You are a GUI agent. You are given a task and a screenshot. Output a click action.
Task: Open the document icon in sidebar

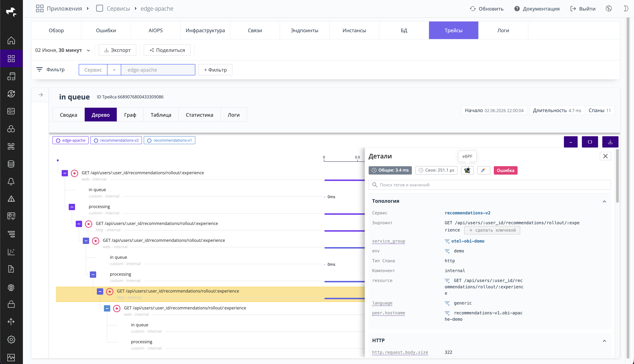pos(11,269)
